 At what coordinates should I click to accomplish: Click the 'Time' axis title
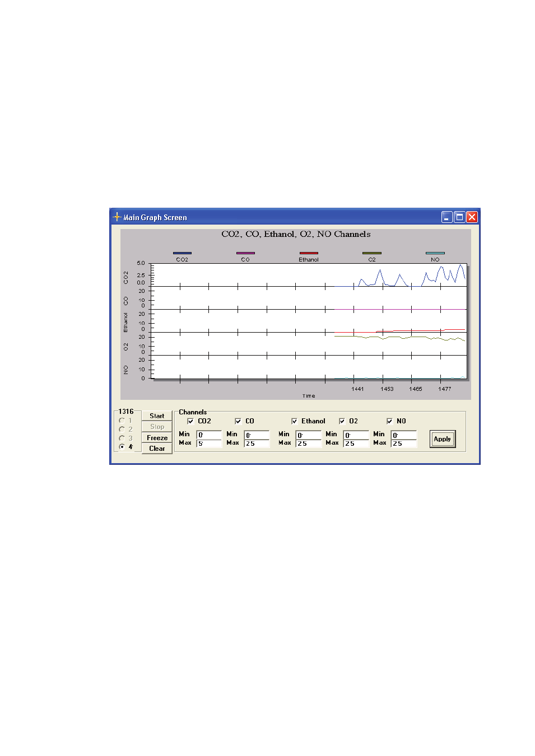pyautogui.click(x=309, y=396)
